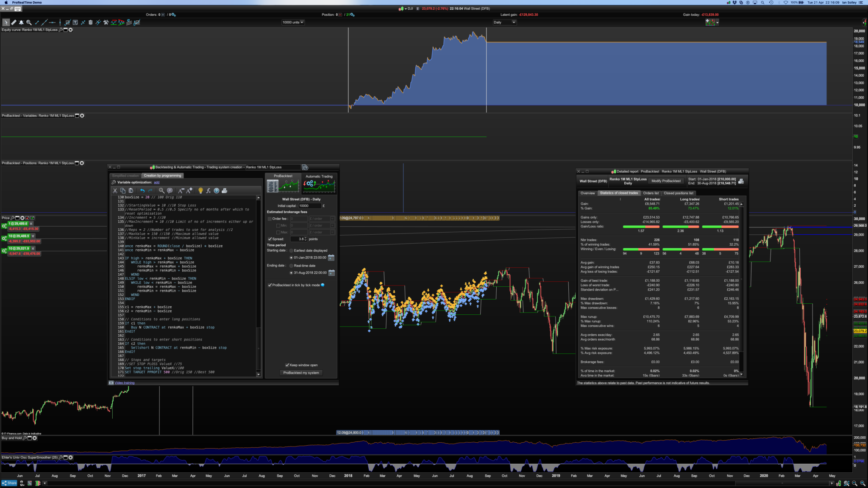Viewport: 868px width, 488px height.
Task: Click the alert bell icon
Action: pos(21,22)
